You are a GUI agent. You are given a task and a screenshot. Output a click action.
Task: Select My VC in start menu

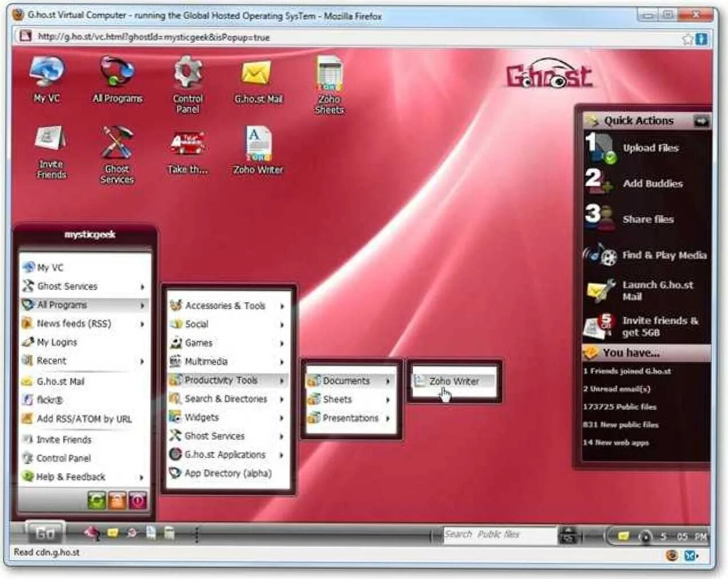point(85,267)
